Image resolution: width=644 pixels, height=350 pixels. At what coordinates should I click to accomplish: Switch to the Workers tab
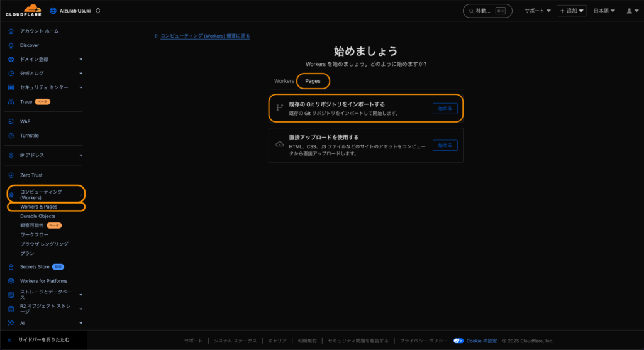click(284, 81)
